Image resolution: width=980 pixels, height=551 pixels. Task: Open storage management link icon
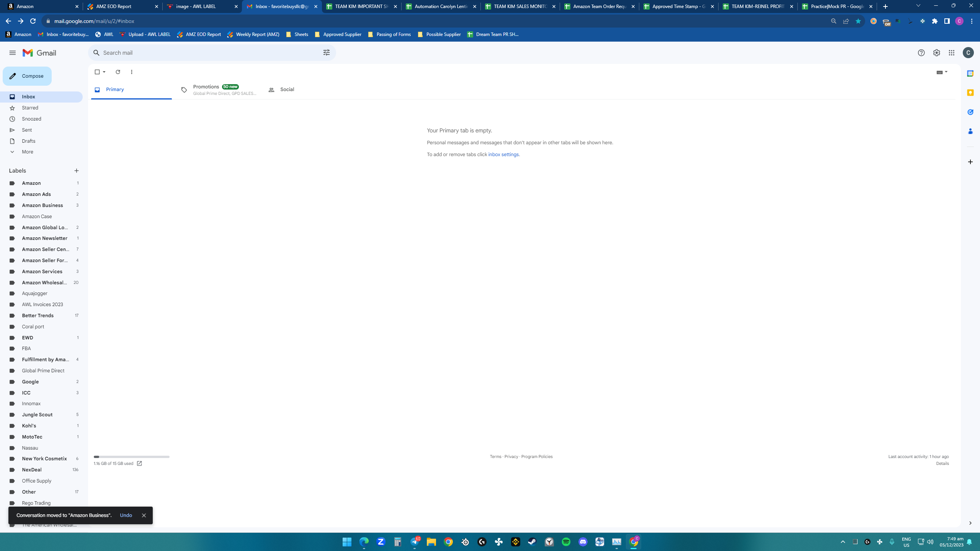pyautogui.click(x=139, y=463)
